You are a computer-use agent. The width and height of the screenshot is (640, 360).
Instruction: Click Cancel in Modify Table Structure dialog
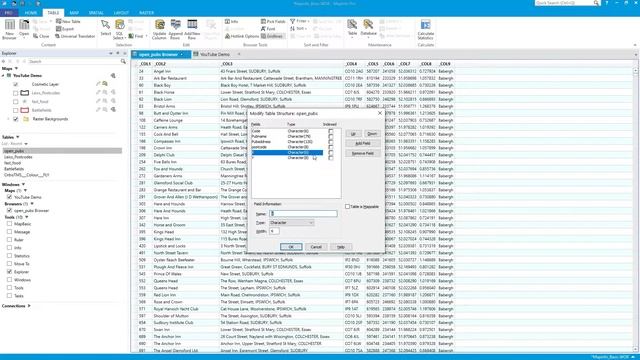(x=316, y=247)
